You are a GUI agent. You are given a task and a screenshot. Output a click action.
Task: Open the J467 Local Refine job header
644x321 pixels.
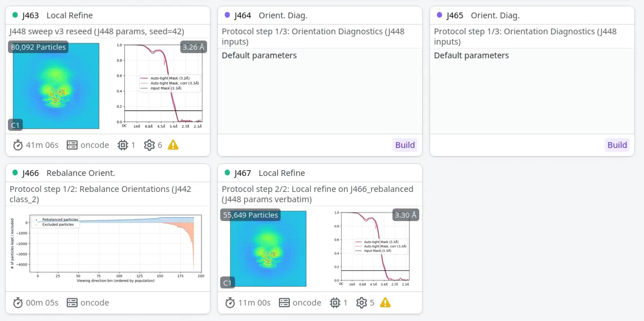point(320,173)
